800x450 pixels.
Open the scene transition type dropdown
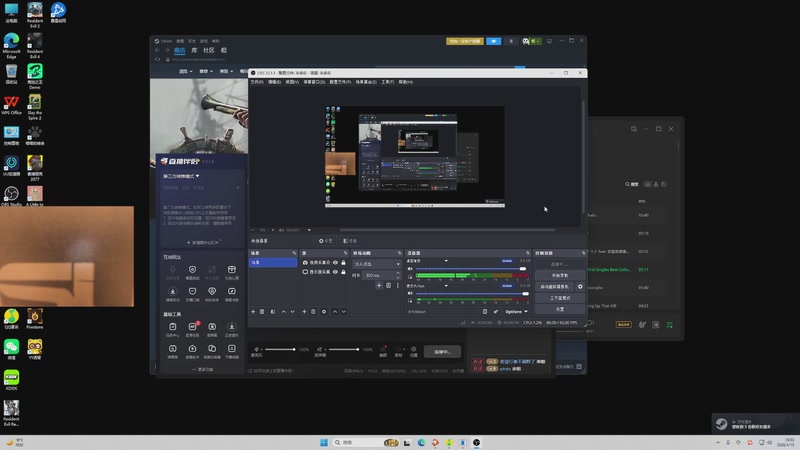376,263
